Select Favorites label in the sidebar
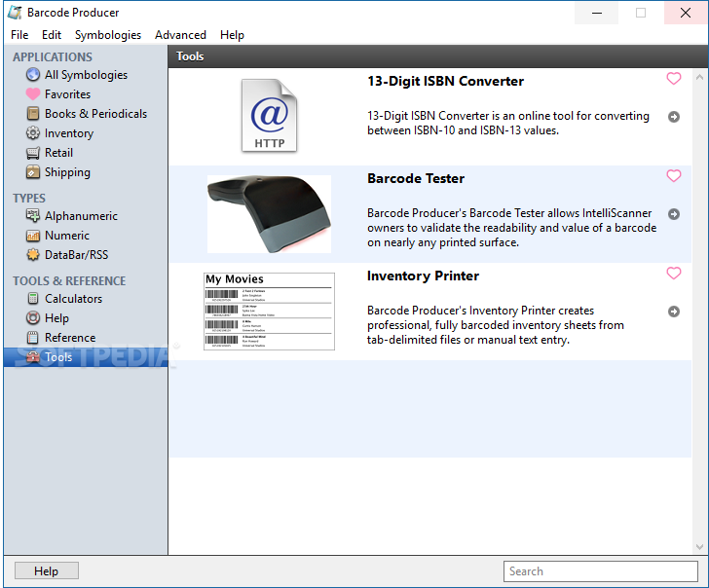The height and width of the screenshot is (588, 709). pos(67,94)
